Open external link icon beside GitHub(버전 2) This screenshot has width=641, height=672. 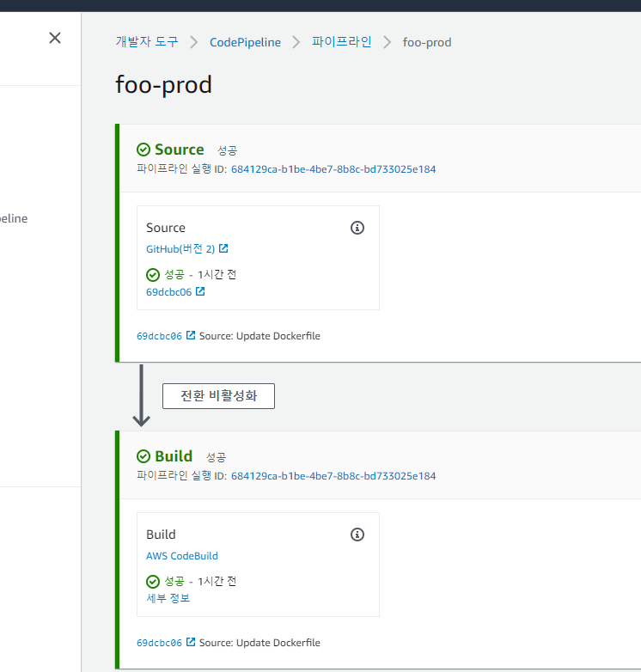coord(223,249)
